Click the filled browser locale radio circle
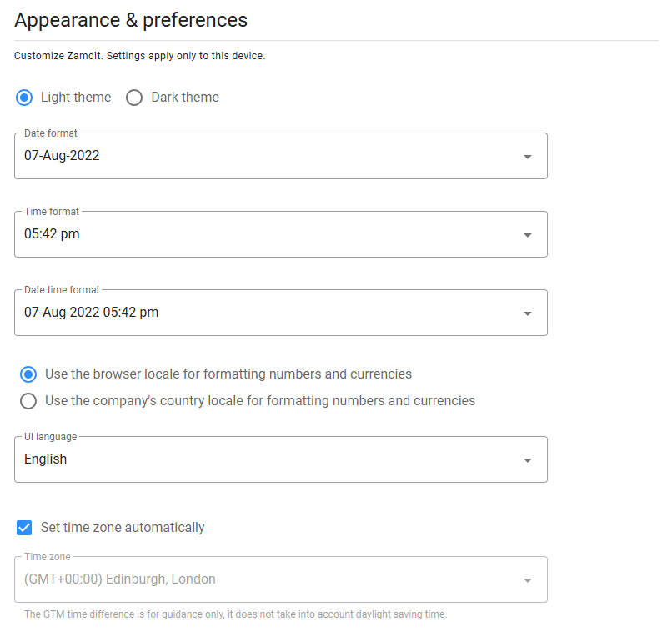The width and height of the screenshot is (672, 632). pyautogui.click(x=28, y=374)
